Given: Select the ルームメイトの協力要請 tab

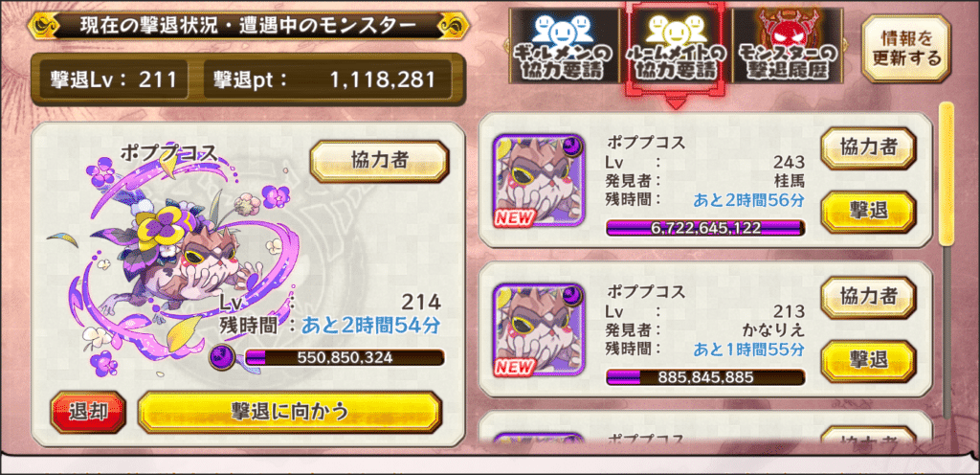Looking at the screenshot, I should pyautogui.click(x=675, y=48).
